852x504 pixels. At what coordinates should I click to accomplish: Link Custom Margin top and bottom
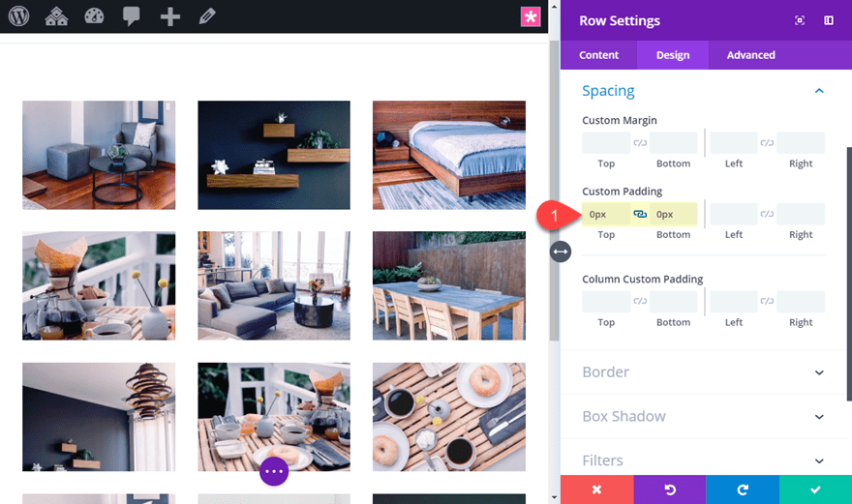tap(640, 143)
